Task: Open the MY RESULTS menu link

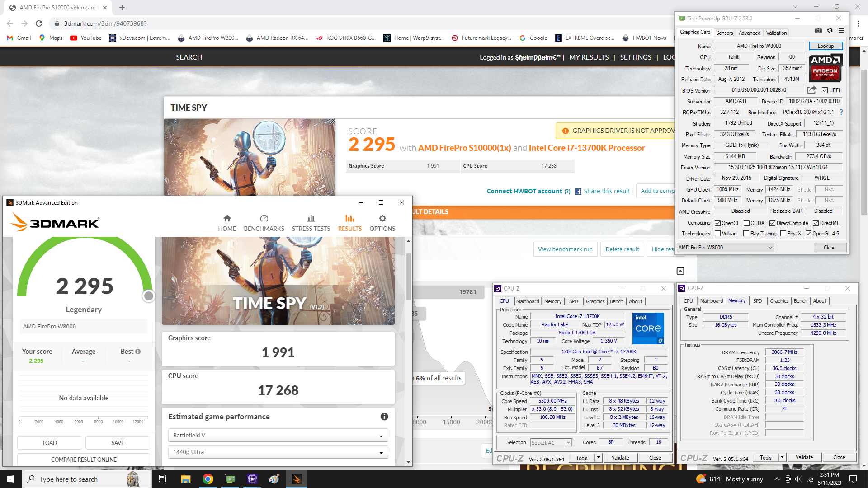Action: click(589, 57)
